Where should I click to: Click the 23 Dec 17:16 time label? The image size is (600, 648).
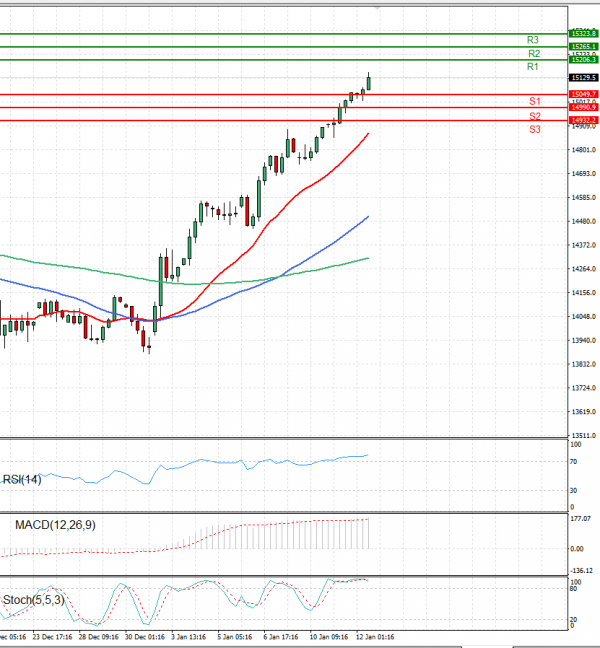click(52, 637)
